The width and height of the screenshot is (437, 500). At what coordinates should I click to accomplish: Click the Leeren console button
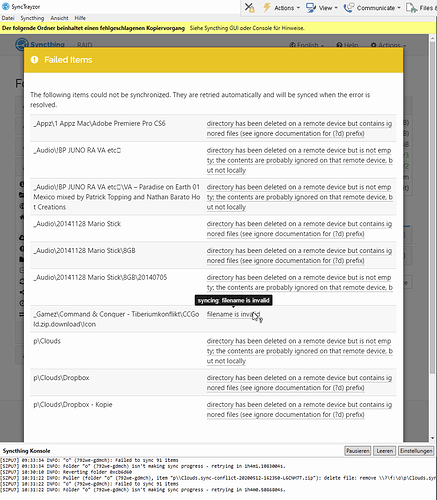pos(385,451)
